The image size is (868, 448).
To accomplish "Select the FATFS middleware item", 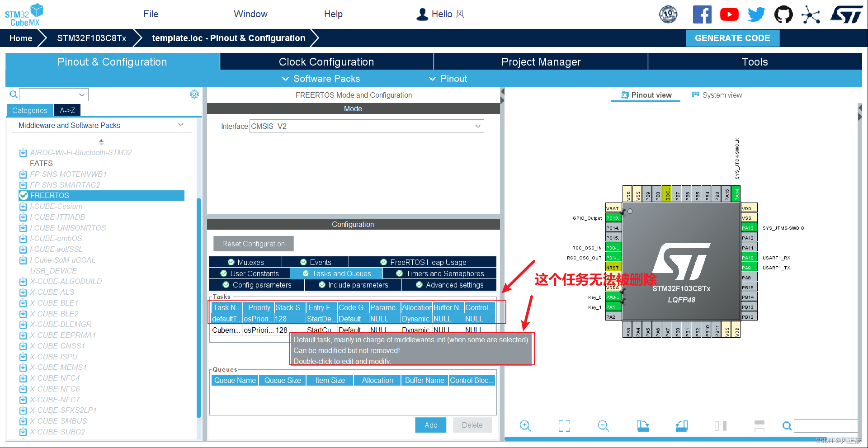I will point(41,163).
